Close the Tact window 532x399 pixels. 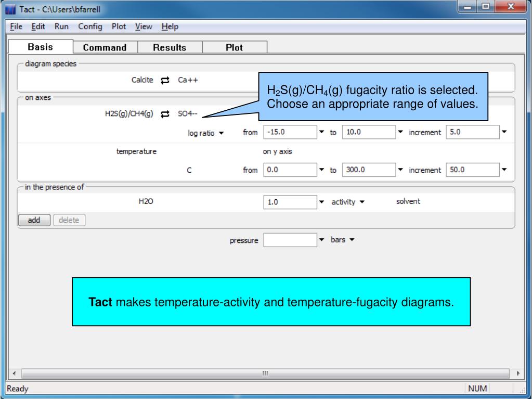tap(510, 7)
